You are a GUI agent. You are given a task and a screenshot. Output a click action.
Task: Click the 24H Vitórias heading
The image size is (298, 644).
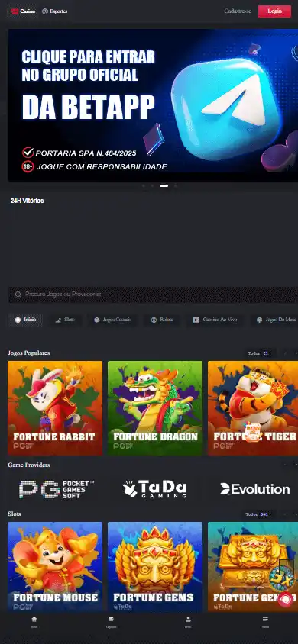pyautogui.click(x=28, y=201)
